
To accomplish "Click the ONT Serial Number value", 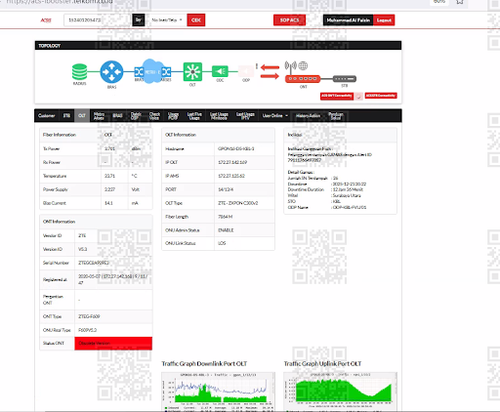I will [x=94, y=263].
